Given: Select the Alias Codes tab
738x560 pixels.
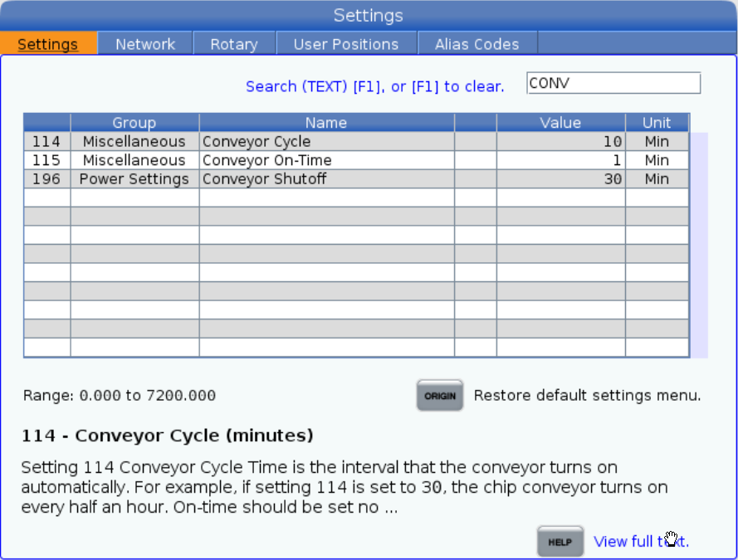Looking at the screenshot, I should (x=477, y=44).
